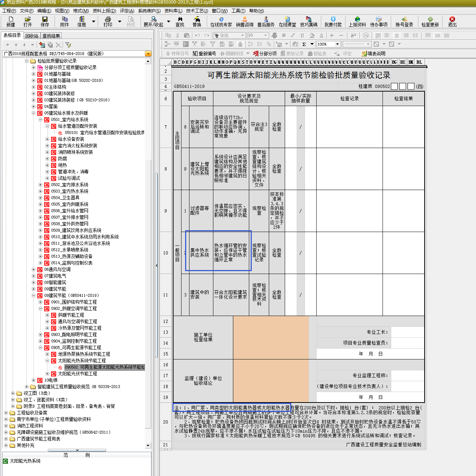Click the font color A icon
The image size is (476, 476).
click(321, 35)
